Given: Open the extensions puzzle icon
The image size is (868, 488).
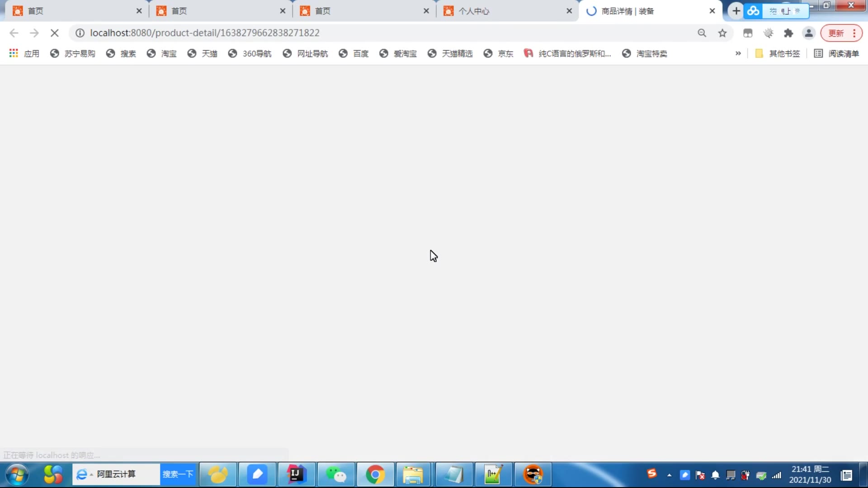Looking at the screenshot, I should (788, 33).
